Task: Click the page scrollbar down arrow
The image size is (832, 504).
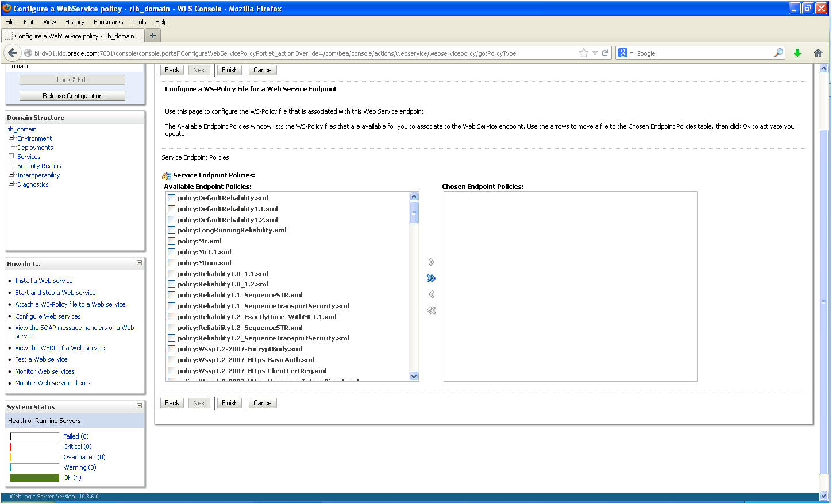Action: 824,495
